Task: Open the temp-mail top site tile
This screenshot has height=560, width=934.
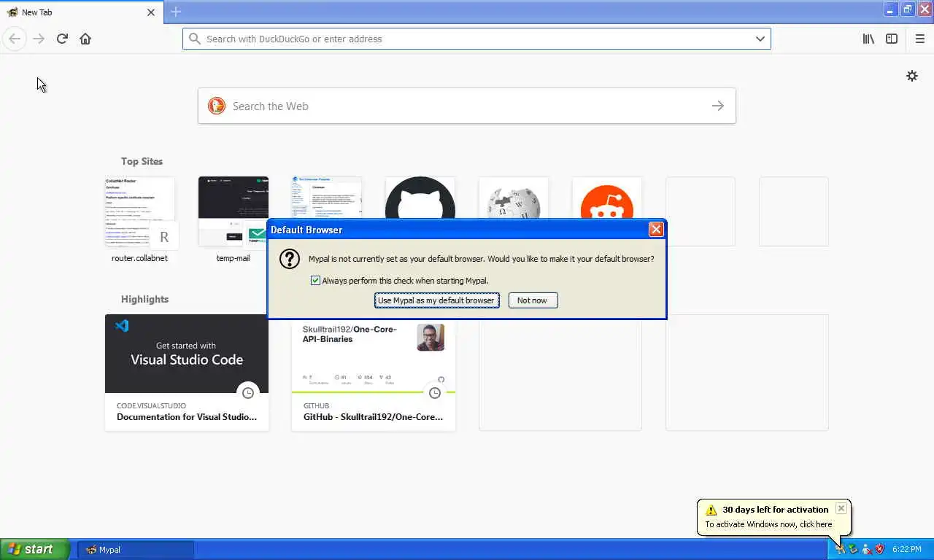Action: tap(233, 220)
